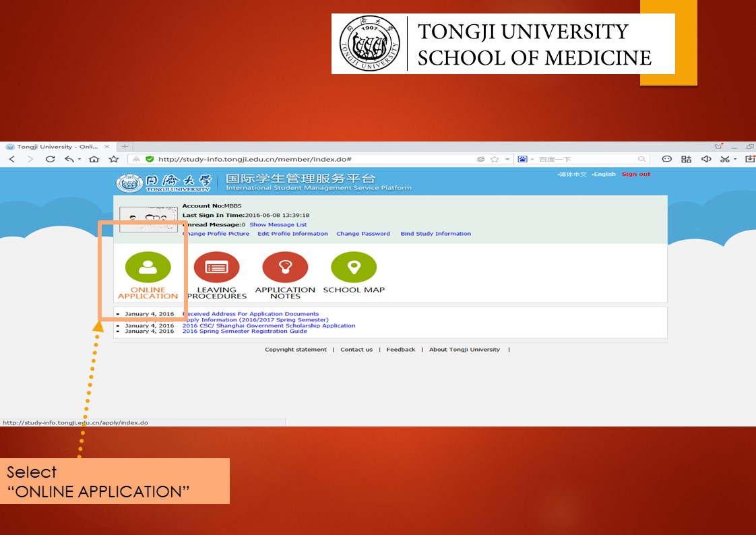Click the About Tongji University footer link
The height and width of the screenshot is (535, 756).
[x=464, y=350]
